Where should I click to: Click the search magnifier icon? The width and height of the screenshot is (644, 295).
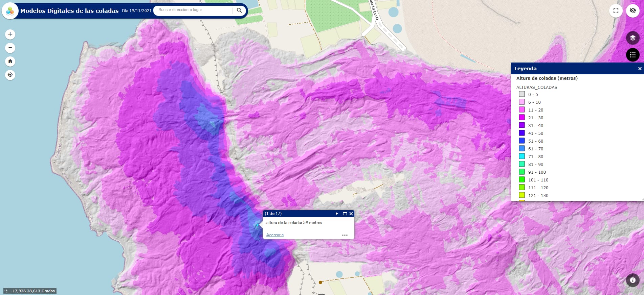239,10
